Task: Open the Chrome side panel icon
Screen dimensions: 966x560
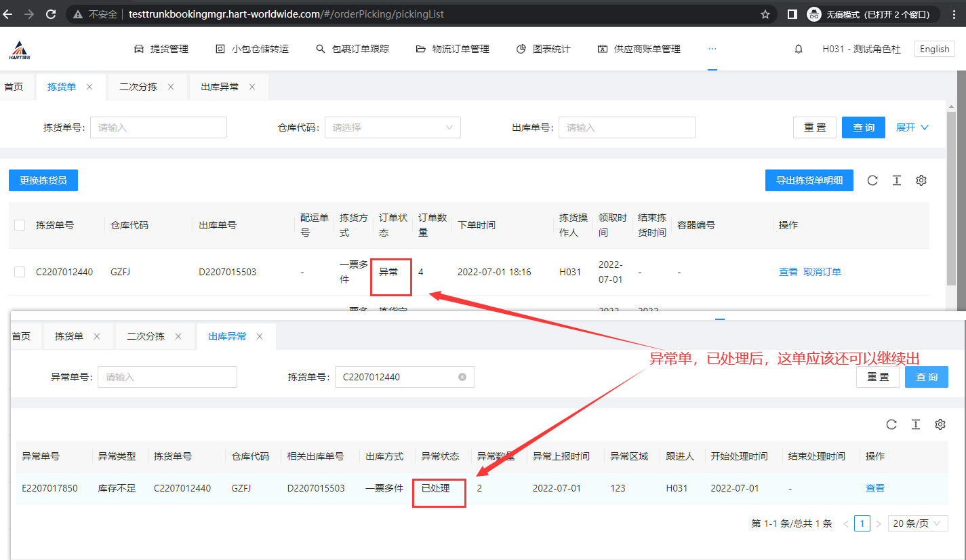Action: click(x=792, y=14)
